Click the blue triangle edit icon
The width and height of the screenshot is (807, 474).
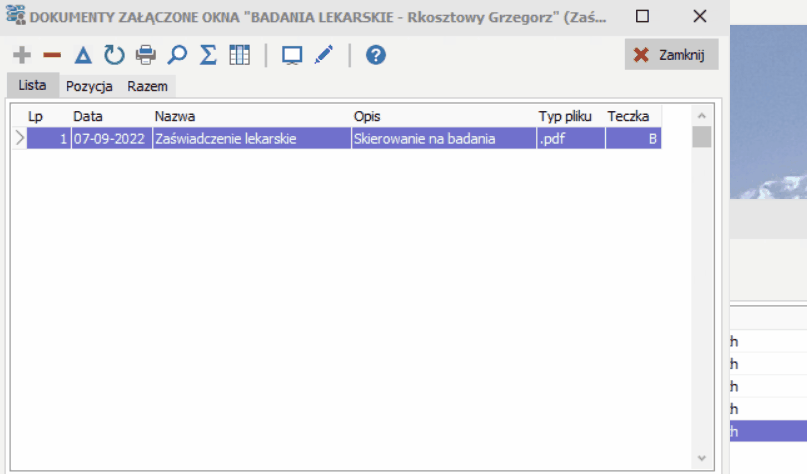pos(83,55)
